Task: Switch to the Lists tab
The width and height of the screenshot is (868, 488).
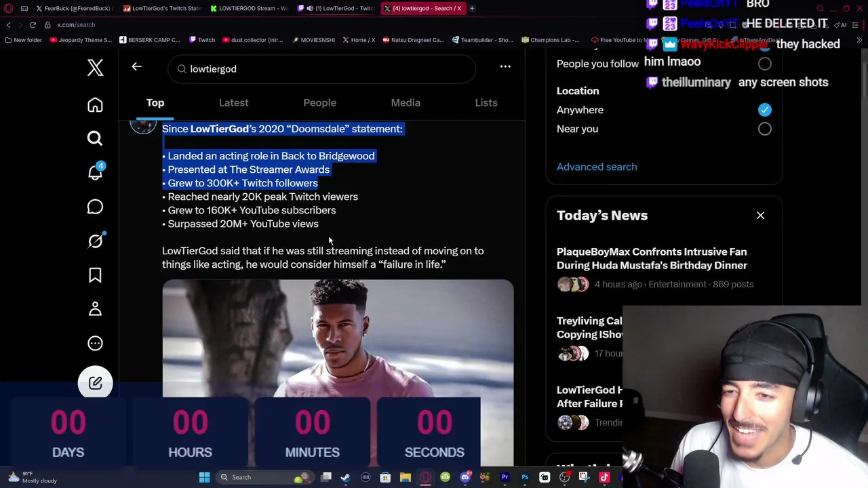Action: click(486, 102)
